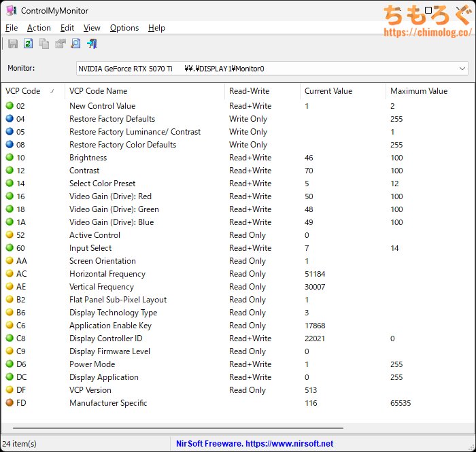Click VCP Version value 513
The image size is (476, 452).
(311, 390)
